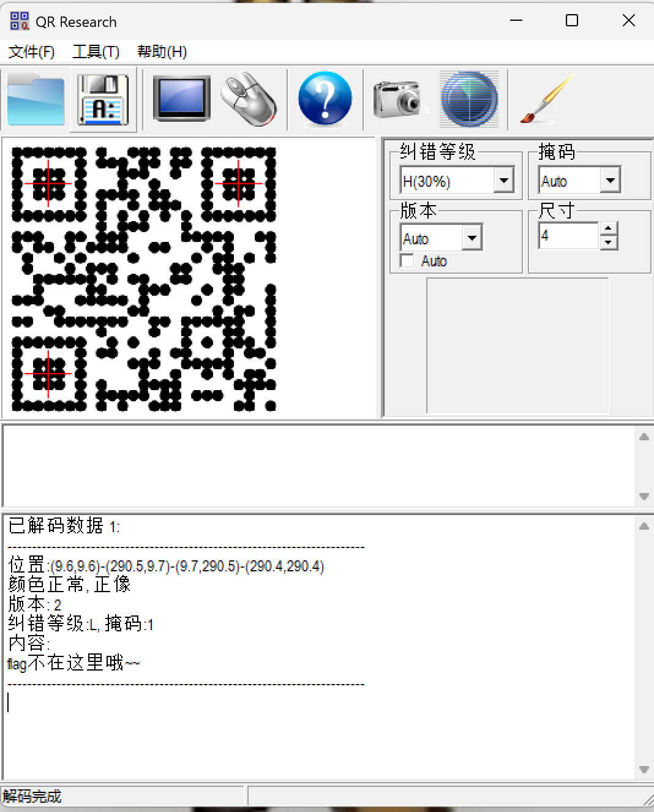The image size is (654, 812).
Task: Click inside the 尺寸 value field
Action: (x=568, y=236)
